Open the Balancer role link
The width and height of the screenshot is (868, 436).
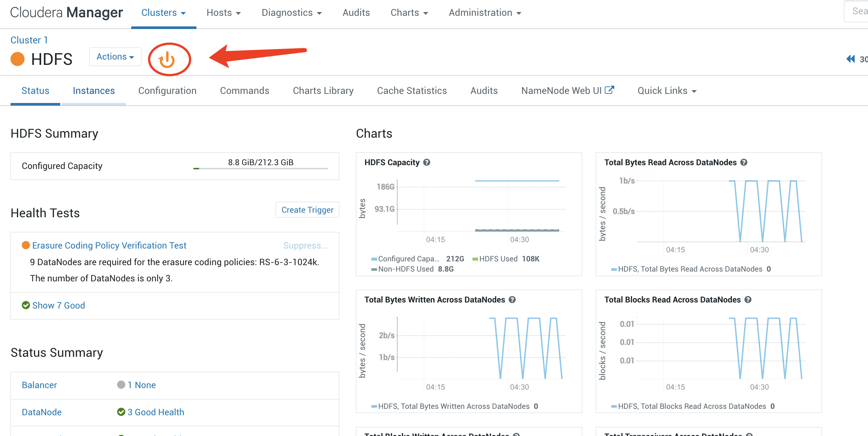click(39, 385)
